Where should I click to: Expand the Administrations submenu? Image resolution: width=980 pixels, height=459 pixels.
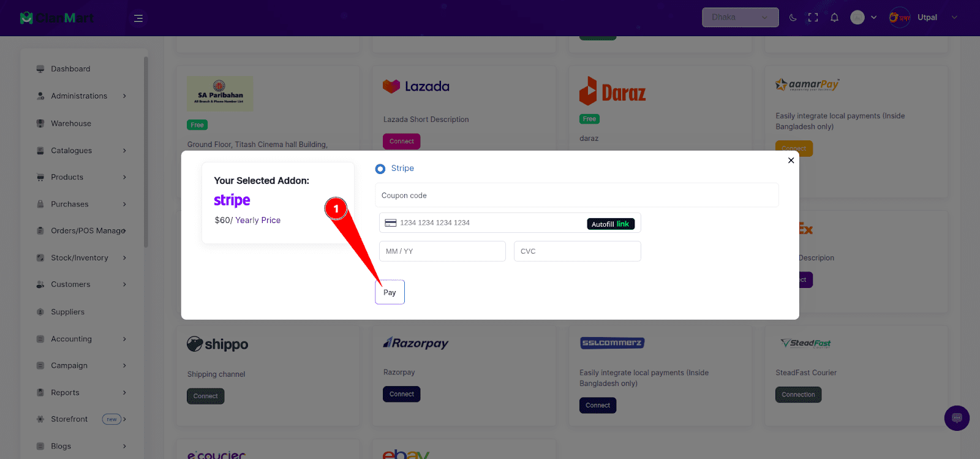click(124, 96)
